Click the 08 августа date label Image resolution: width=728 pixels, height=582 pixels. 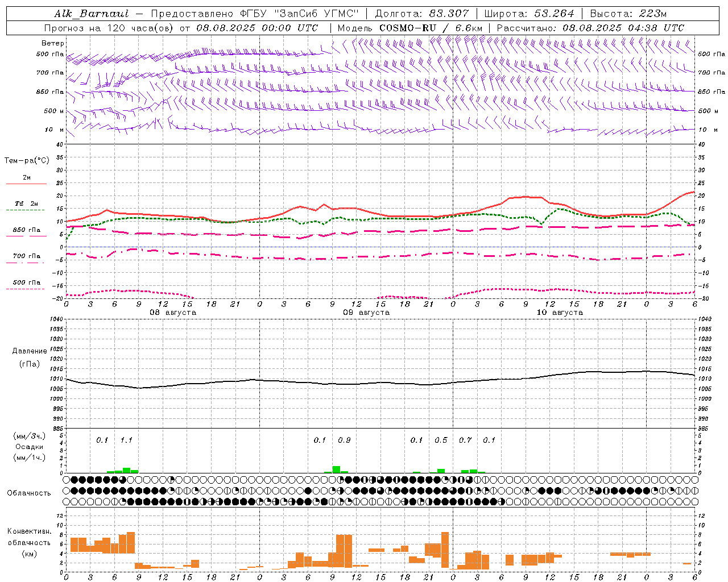click(x=173, y=313)
